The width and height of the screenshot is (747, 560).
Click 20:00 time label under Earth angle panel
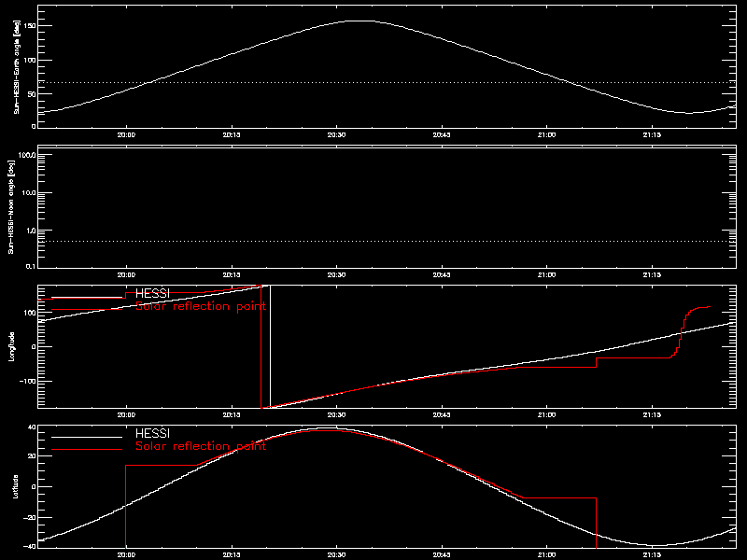[126, 134]
